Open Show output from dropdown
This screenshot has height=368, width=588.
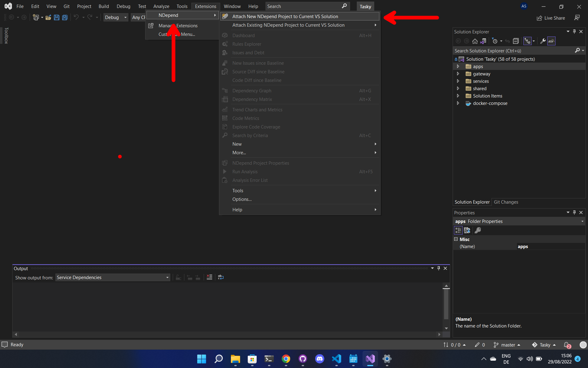click(113, 278)
